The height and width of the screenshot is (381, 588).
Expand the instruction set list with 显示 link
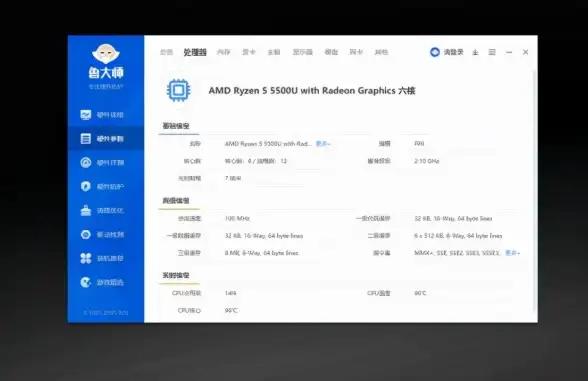(513, 253)
